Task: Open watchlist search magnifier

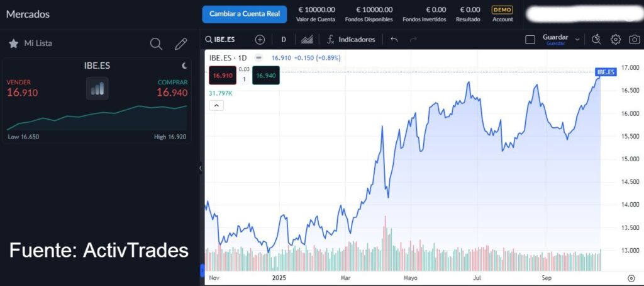Action: pyautogui.click(x=156, y=43)
